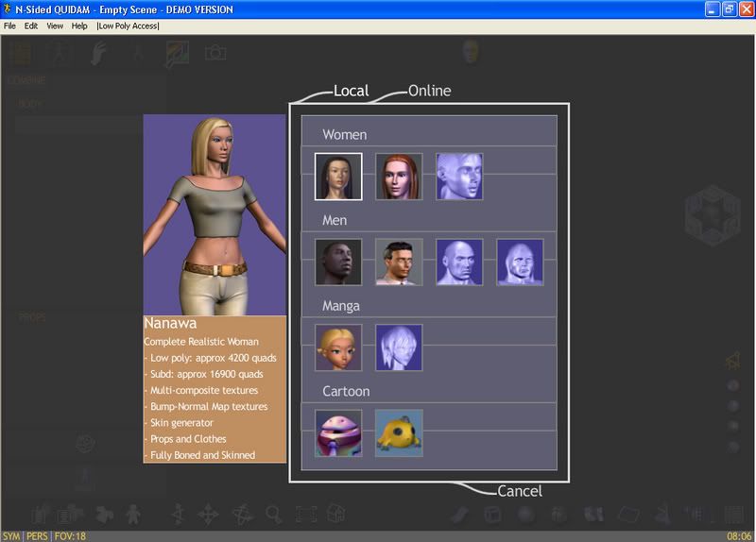Pick the blue bald head beside the suited man
This screenshot has width=756, height=542.
tap(459, 263)
